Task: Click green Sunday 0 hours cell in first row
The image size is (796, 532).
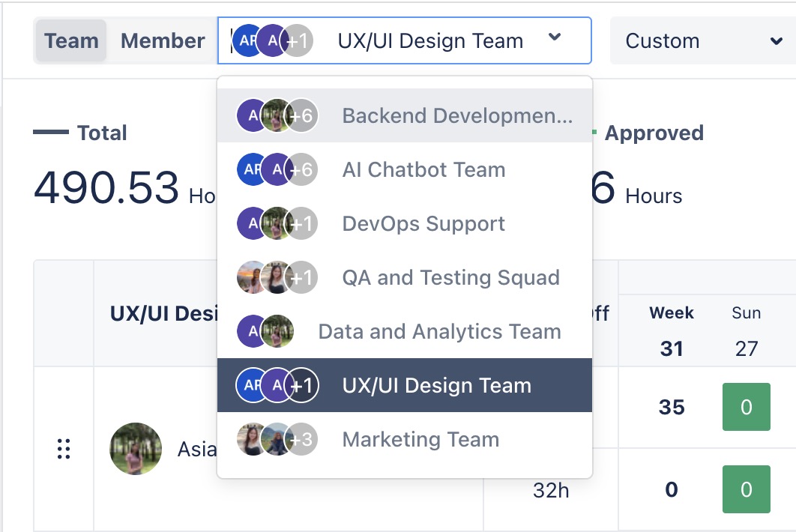Action: [x=746, y=407]
